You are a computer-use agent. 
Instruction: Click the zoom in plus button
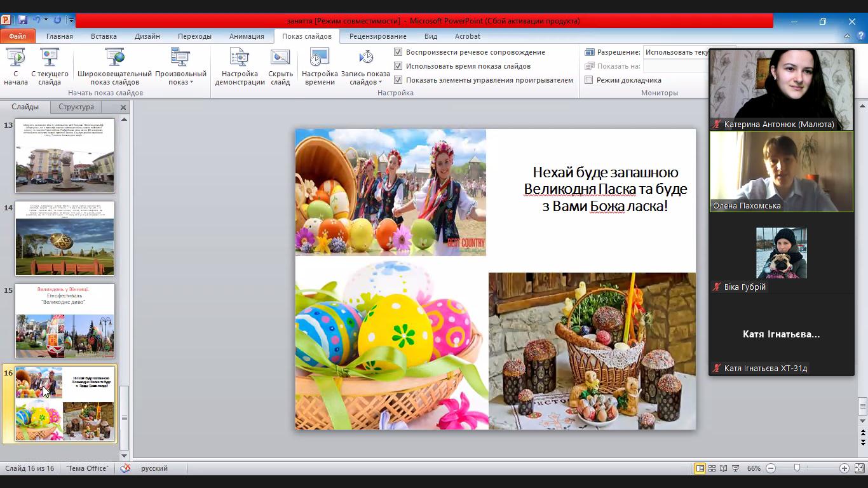[x=844, y=468]
